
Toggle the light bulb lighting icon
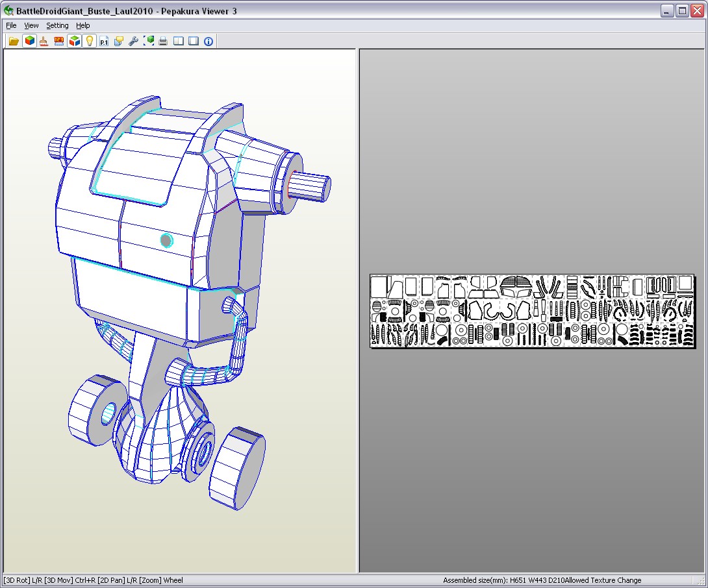[89, 41]
